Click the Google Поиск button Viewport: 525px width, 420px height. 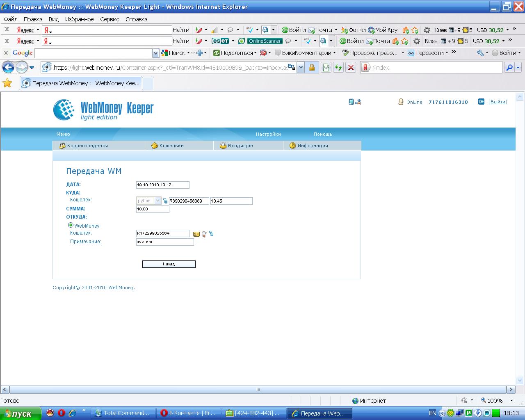[173, 53]
